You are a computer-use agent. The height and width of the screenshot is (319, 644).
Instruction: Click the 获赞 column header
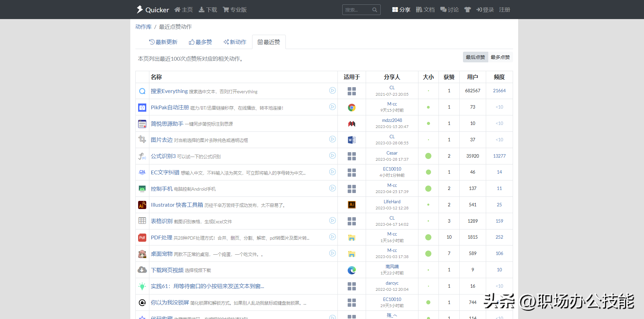449,77
